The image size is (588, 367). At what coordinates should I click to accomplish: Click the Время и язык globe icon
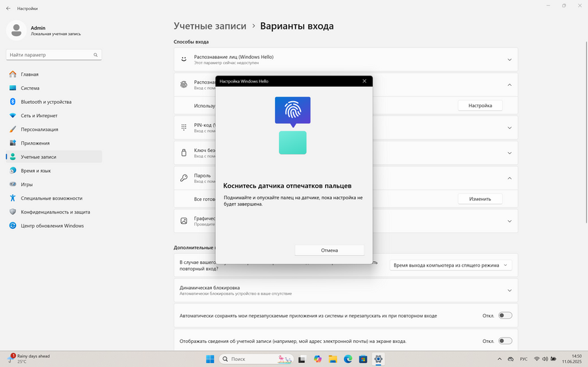coord(13,170)
